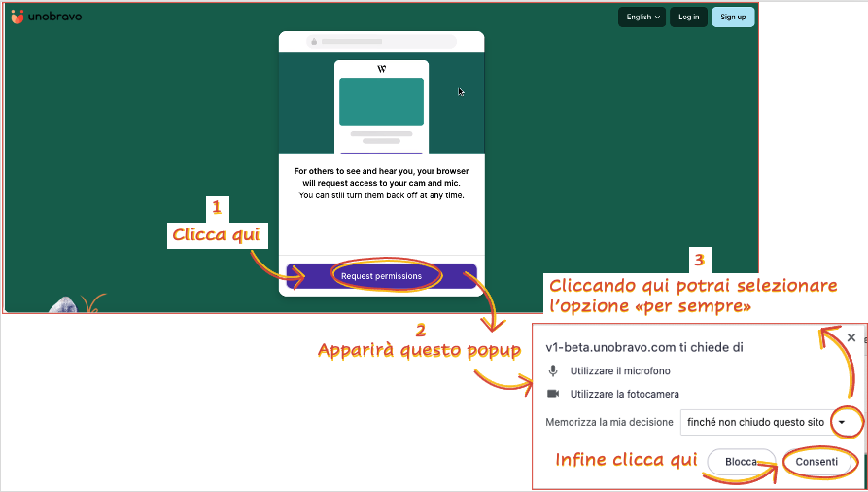
Task: Click the chevron next to English
Action: 658,17
